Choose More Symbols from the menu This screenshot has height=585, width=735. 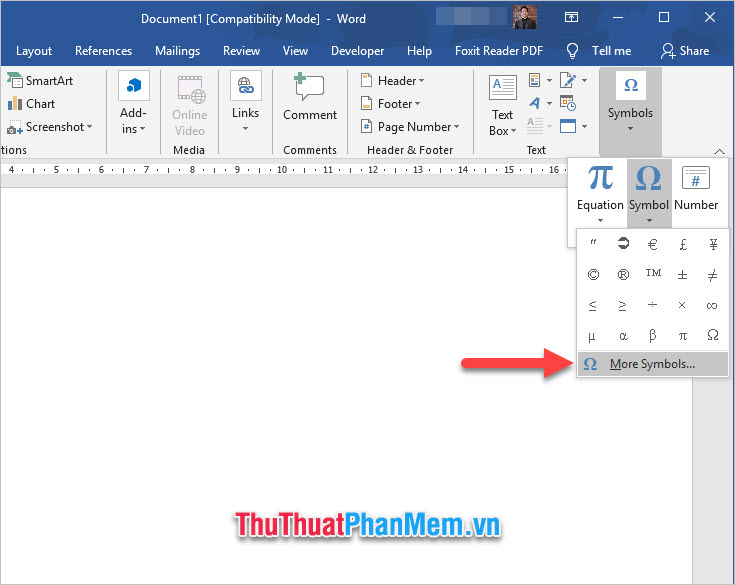click(653, 364)
